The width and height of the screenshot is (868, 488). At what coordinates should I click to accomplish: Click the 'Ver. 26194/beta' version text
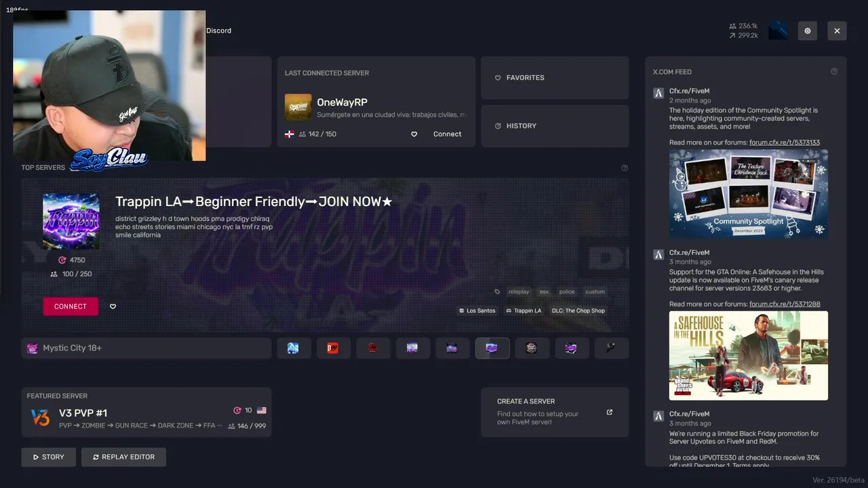[x=837, y=480]
